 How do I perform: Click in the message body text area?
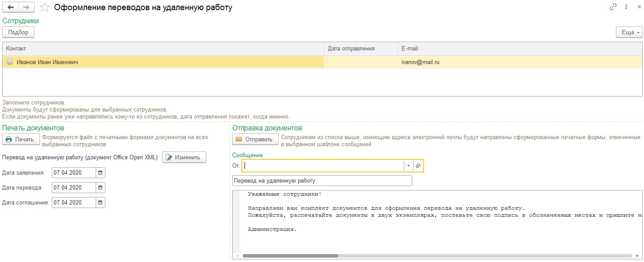click(437, 221)
